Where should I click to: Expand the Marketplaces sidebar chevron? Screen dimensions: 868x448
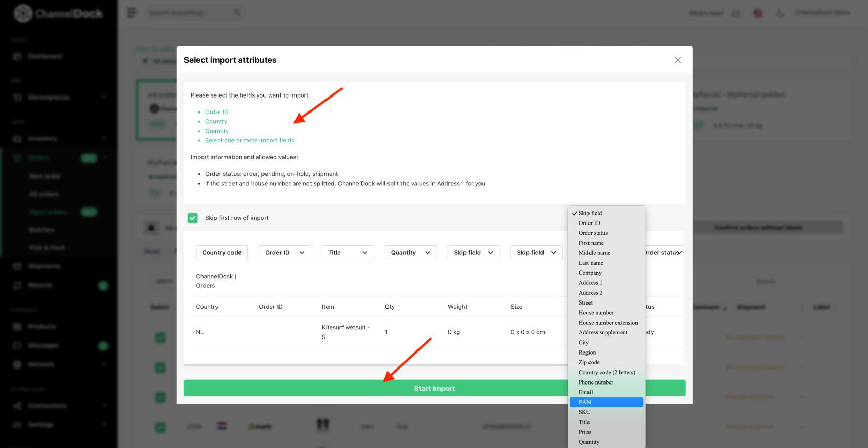104,97
